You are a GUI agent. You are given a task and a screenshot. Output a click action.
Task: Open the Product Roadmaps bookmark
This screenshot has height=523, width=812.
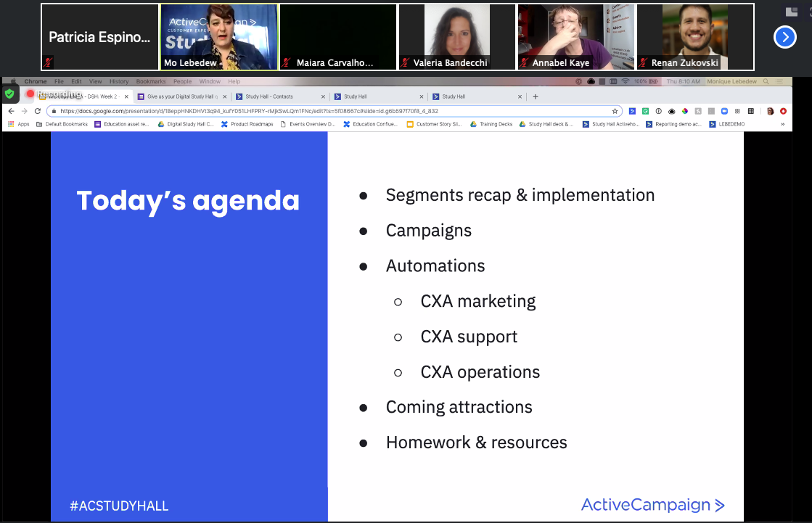(x=247, y=124)
